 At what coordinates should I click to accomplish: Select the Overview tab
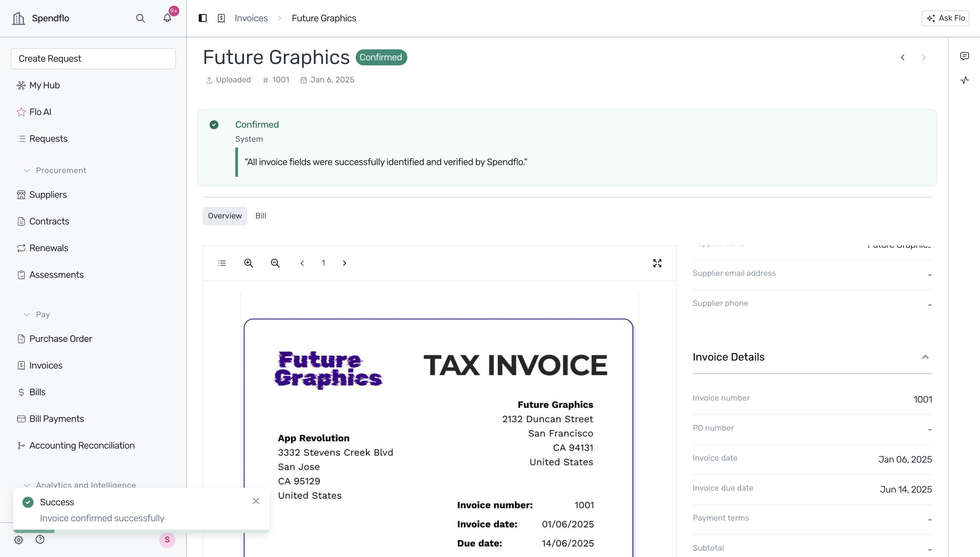pos(225,216)
